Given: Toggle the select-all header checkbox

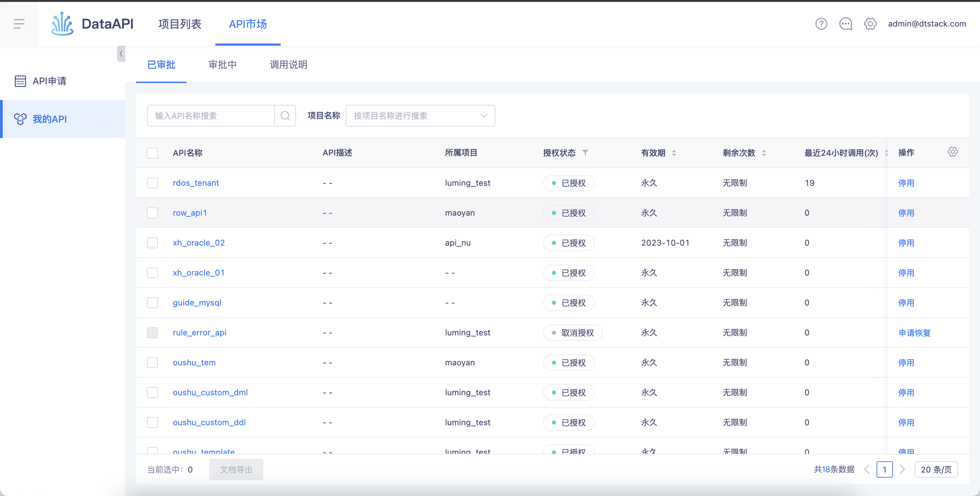Looking at the screenshot, I should coord(152,153).
